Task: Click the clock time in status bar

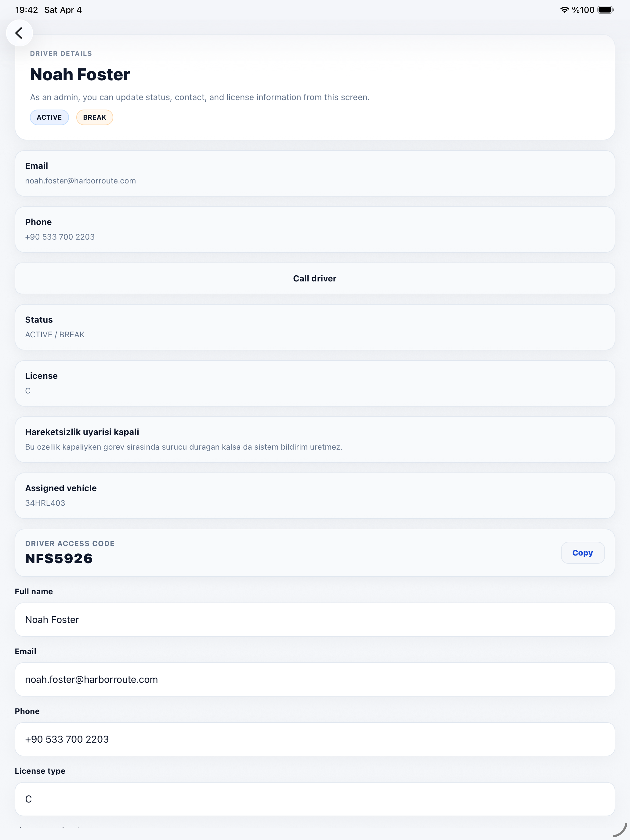Action: (27, 10)
